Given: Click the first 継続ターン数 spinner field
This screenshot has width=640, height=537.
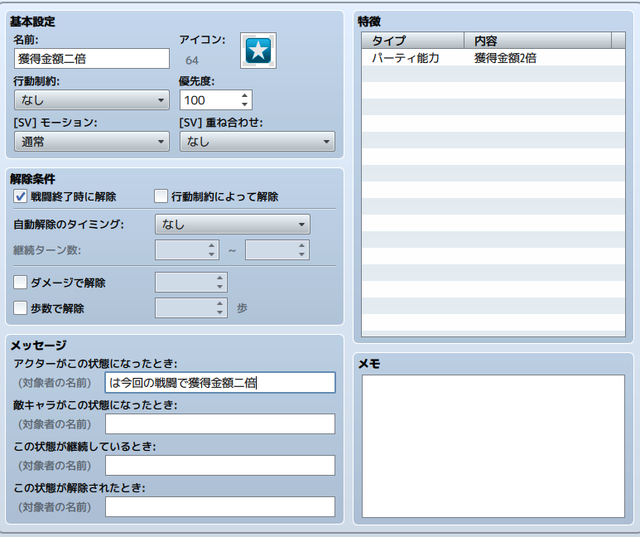Looking at the screenshot, I should click(187, 250).
